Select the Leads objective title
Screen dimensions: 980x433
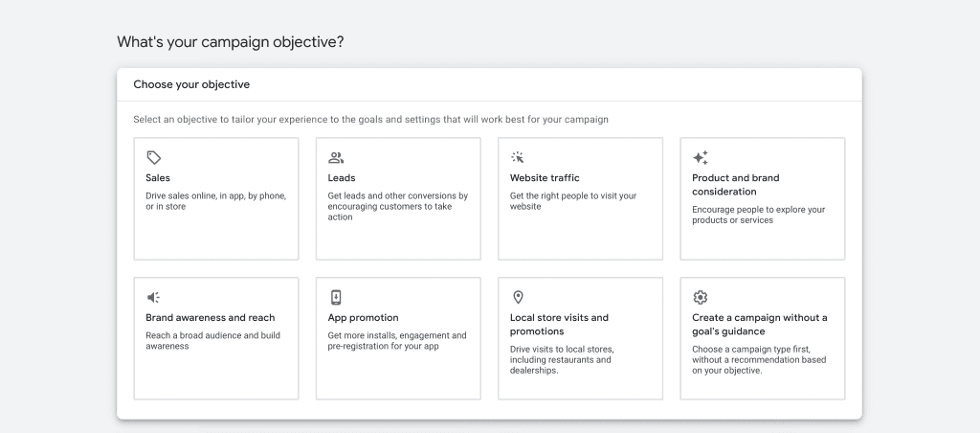tap(342, 178)
